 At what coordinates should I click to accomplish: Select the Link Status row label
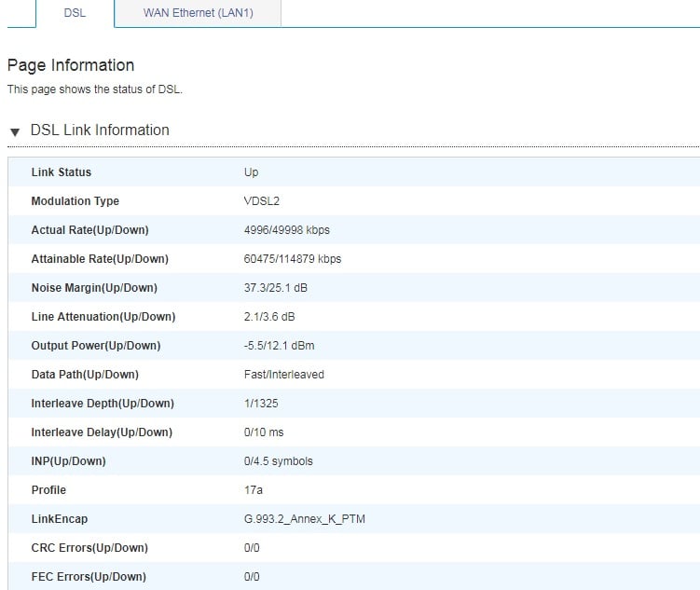[62, 172]
